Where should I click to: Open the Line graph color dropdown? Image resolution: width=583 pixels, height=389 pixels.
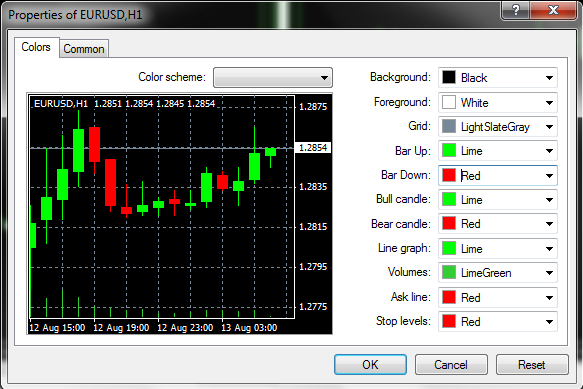[x=498, y=248]
